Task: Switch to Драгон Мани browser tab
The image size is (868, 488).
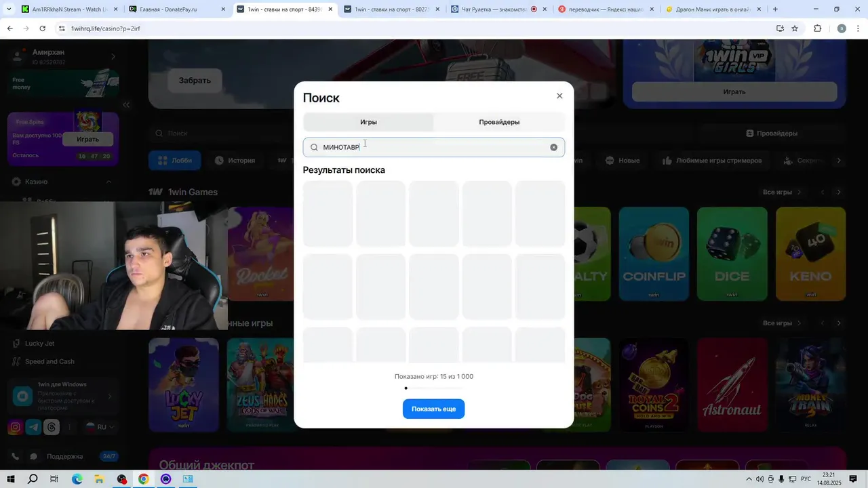Action: 713,9
